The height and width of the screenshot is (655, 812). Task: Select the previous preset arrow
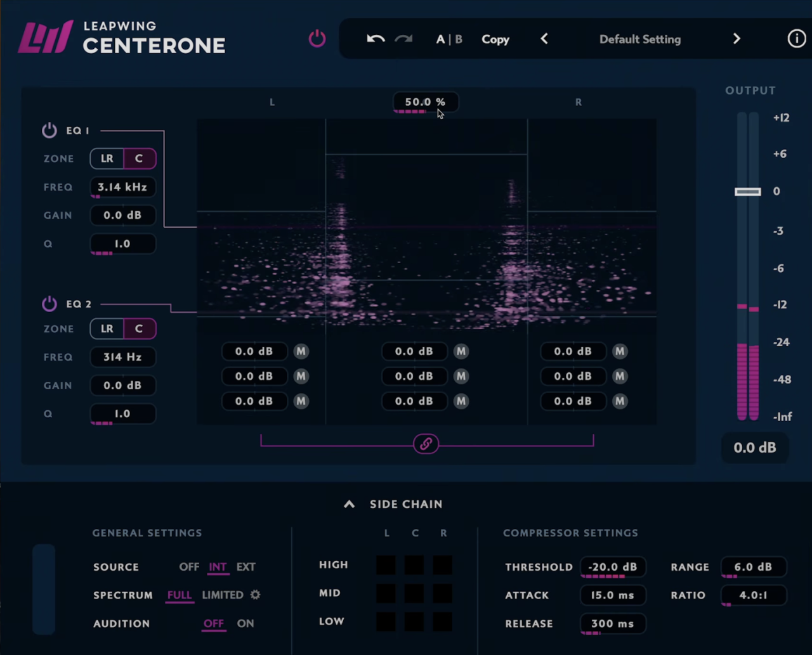pos(544,39)
